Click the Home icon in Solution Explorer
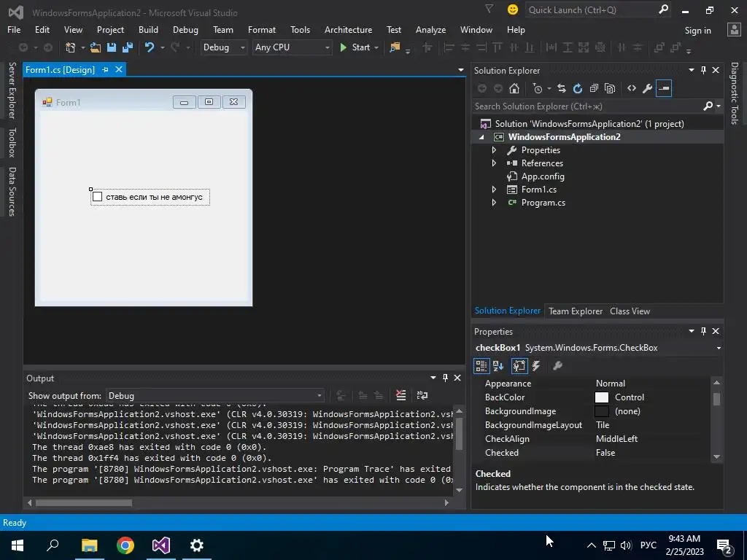 point(514,88)
